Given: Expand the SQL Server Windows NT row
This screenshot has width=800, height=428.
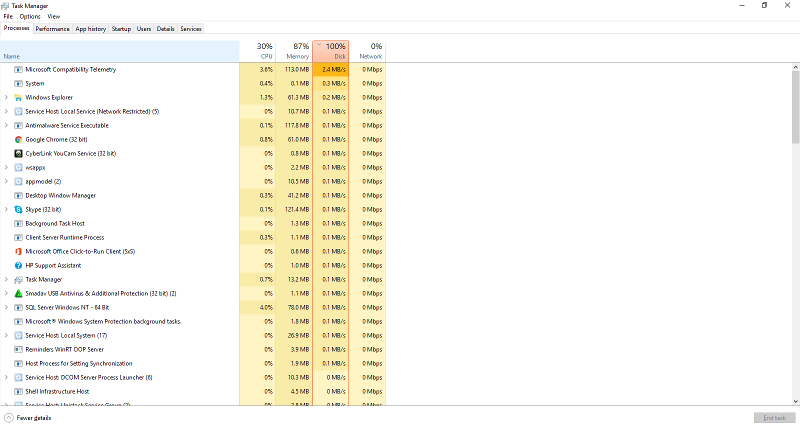Looking at the screenshot, I should pos(6,308).
